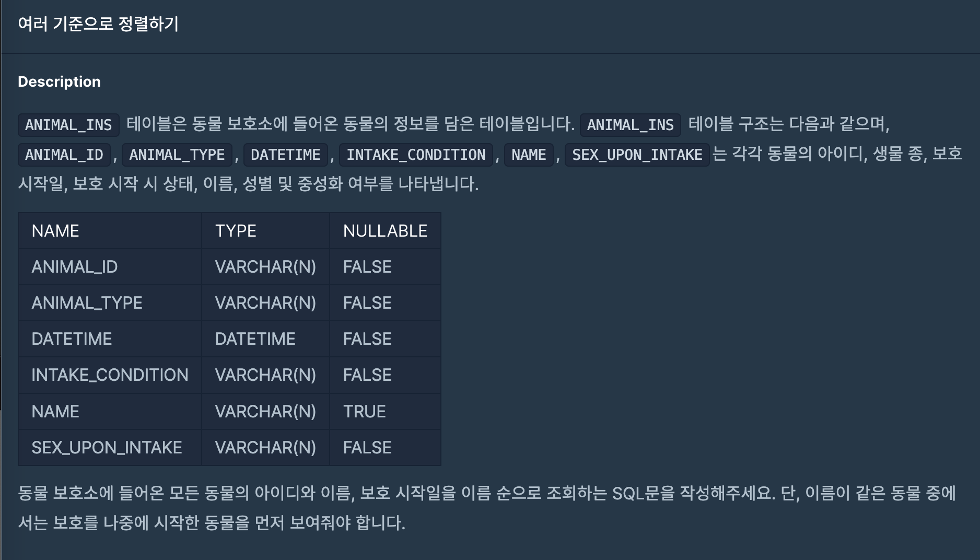This screenshot has width=980, height=560.
Task: Click the DATETIME inline code tag
Action: point(285,155)
